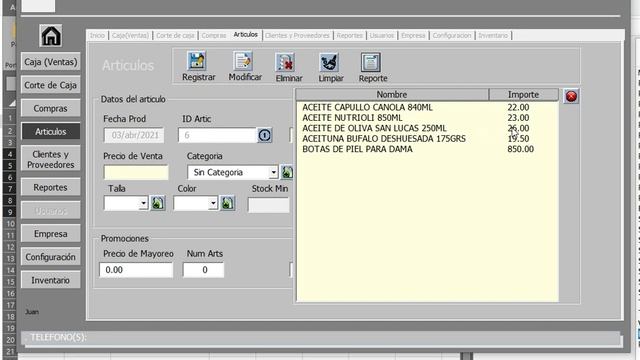Switch to the Reportes tab
The height and width of the screenshot is (360, 640).
(350, 36)
